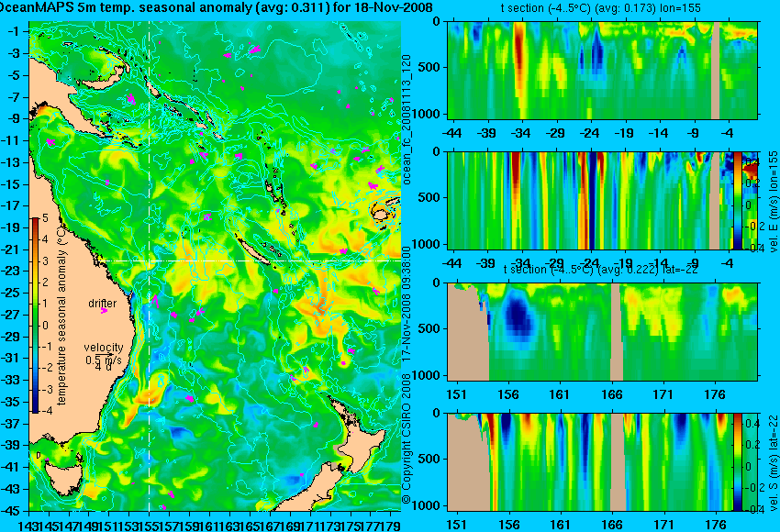The width and height of the screenshot is (780, 532).
Task: Click the '-1' latitude label on the map axis
Action: (14, 31)
